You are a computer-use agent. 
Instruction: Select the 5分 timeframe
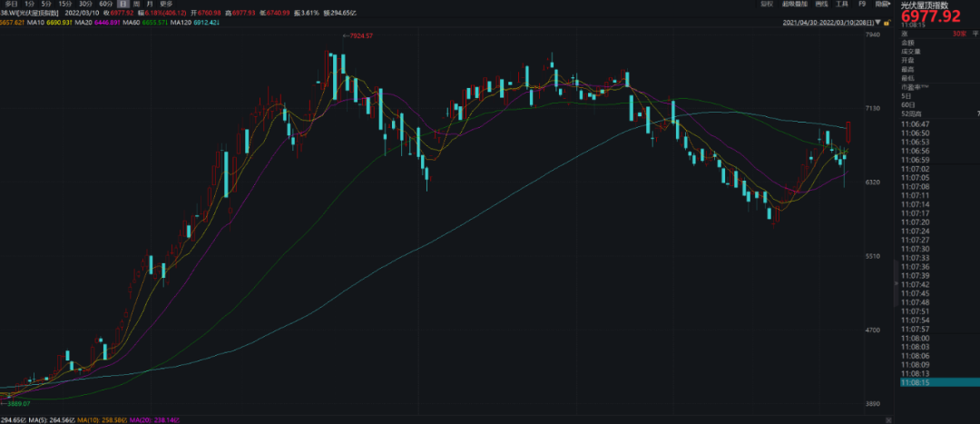point(46,5)
